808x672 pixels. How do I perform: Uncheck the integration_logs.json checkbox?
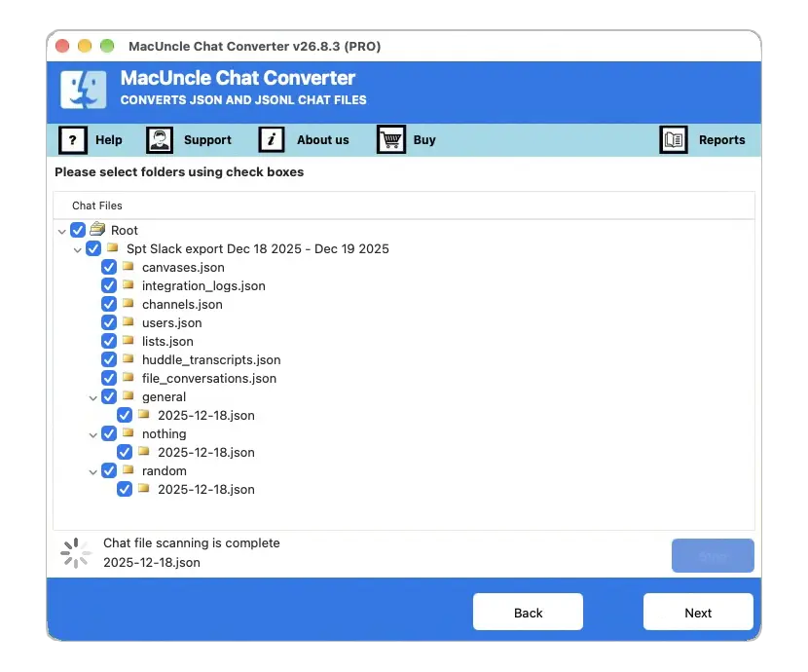click(109, 285)
